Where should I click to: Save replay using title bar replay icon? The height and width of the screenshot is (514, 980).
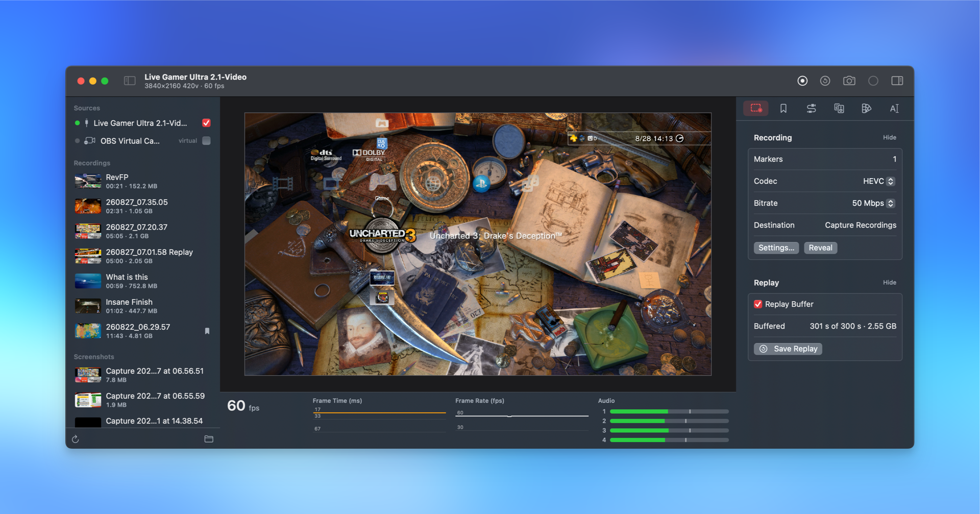pyautogui.click(x=825, y=81)
